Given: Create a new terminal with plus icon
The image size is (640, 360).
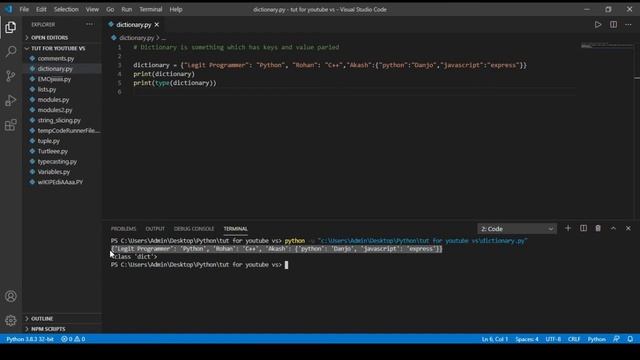Looking at the screenshot, I should pos(568,228).
